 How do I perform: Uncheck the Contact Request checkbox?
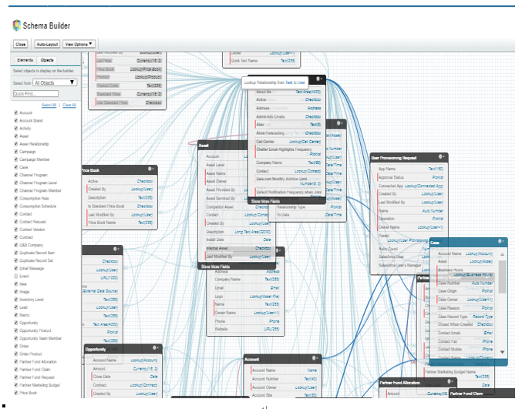point(16,222)
